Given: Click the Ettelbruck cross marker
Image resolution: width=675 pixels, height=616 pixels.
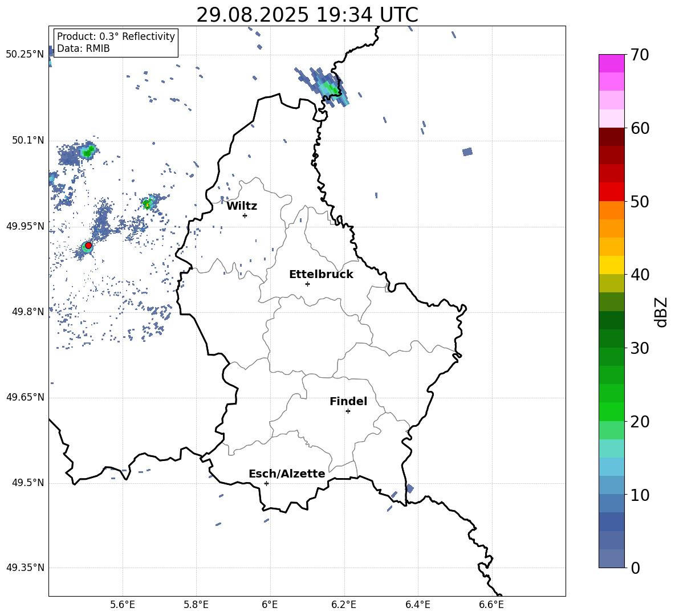Looking at the screenshot, I should click(x=307, y=284).
